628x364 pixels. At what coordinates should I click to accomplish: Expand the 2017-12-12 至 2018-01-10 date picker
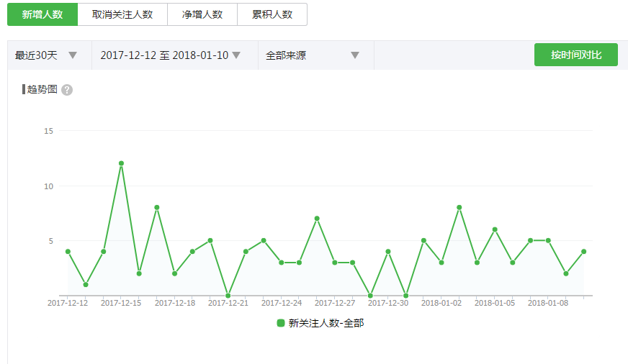click(175, 55)
